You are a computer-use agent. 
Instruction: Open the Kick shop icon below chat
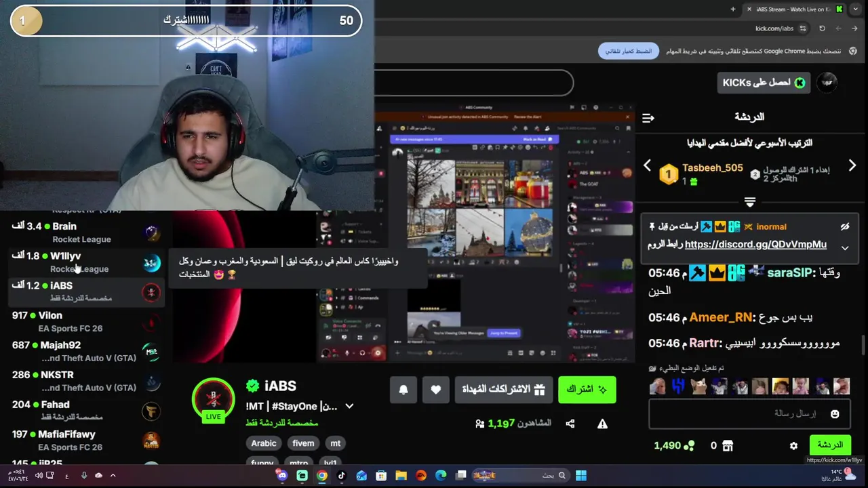tap(728, 445)
